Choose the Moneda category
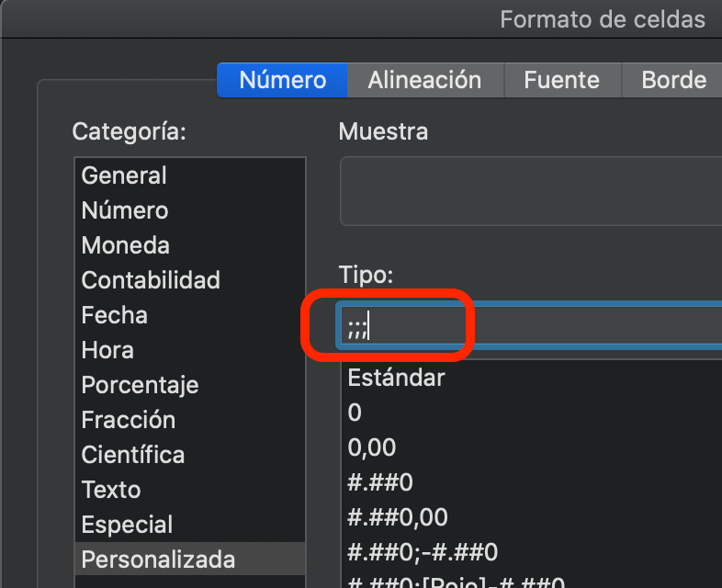This screenshot has width=722, height=588. click(190, 245)
